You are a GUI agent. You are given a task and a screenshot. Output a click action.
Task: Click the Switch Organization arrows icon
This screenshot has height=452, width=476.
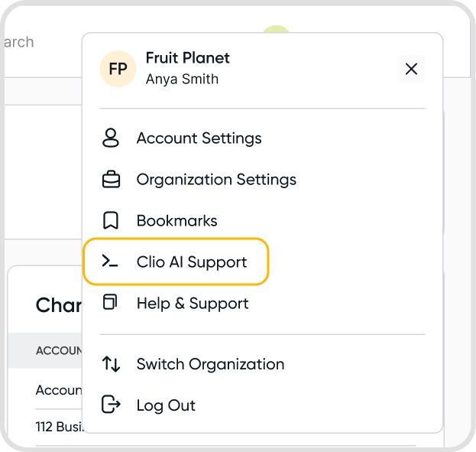111,364
